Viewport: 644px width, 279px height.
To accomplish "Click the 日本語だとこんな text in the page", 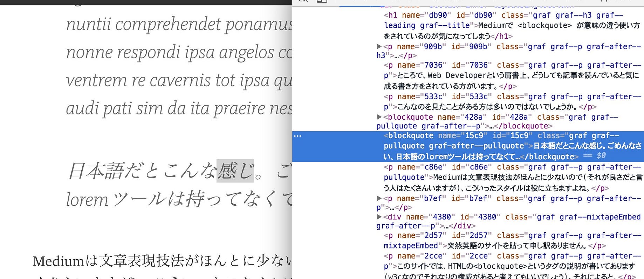I will [x=142, y=171].
